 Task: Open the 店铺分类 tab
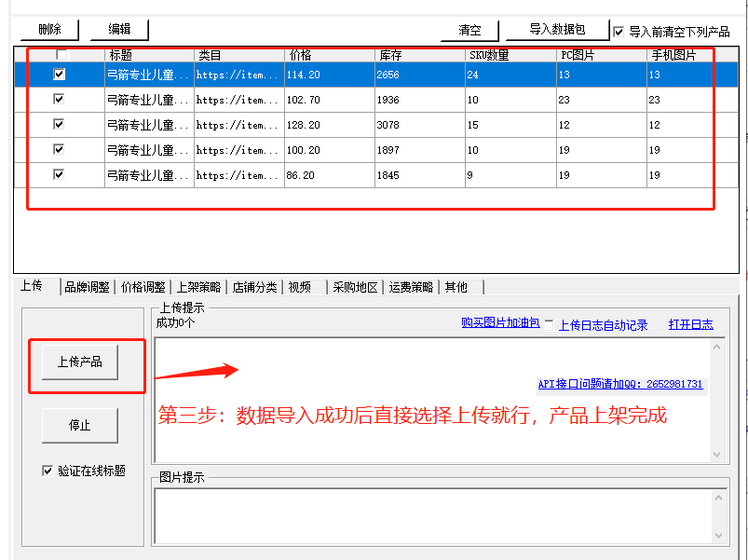click(254, 287)
